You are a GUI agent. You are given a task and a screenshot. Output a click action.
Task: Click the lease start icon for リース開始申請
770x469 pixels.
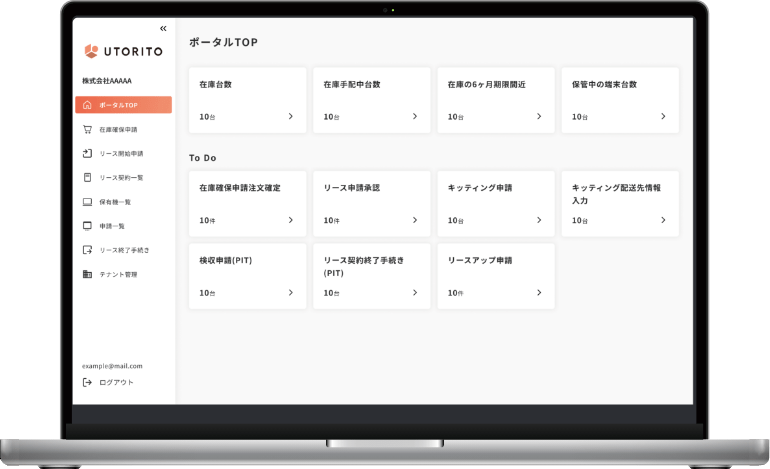[88, 153]
